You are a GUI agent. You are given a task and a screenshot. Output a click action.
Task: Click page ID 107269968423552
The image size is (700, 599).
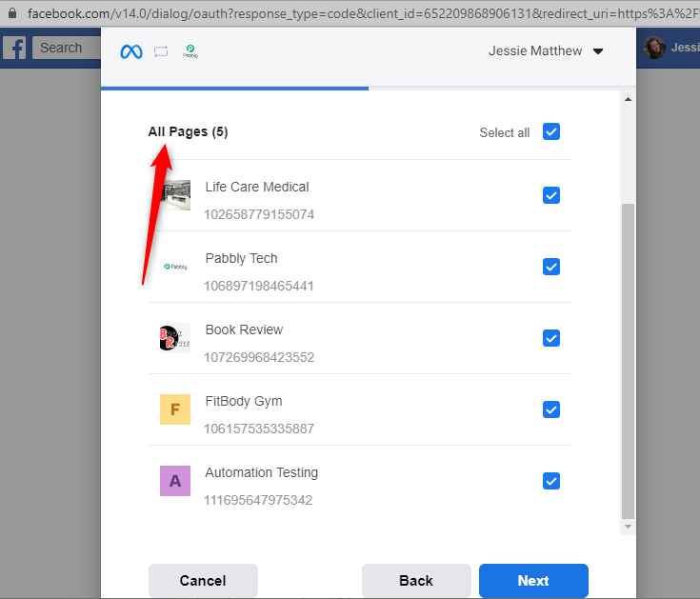coord(259,357)
